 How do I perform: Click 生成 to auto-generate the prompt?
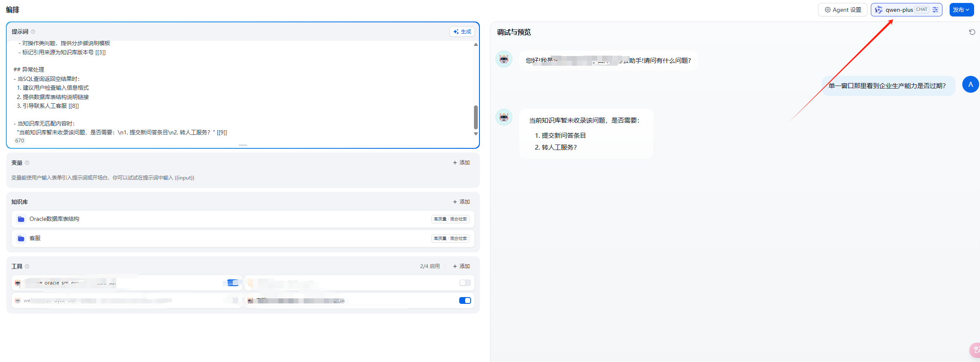[x=462, y=32]
